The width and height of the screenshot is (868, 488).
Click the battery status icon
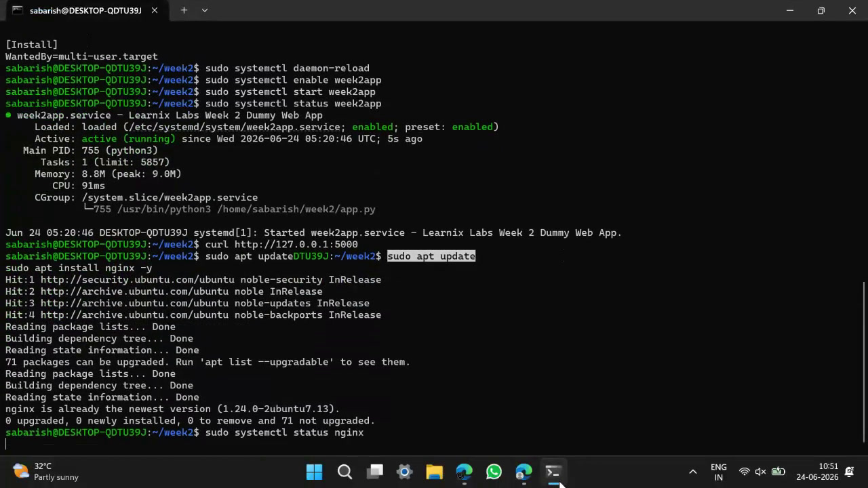coord(778,472)
